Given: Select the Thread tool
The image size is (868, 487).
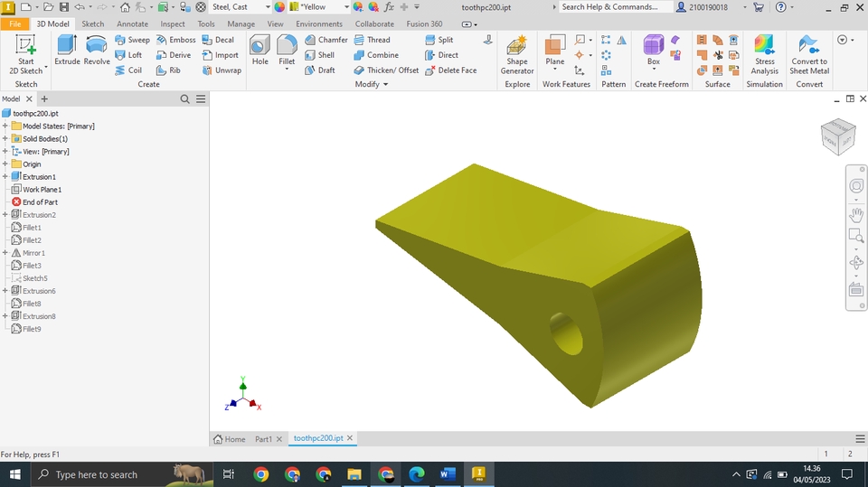Looking at the screenshot, I should tap(372, 40).
